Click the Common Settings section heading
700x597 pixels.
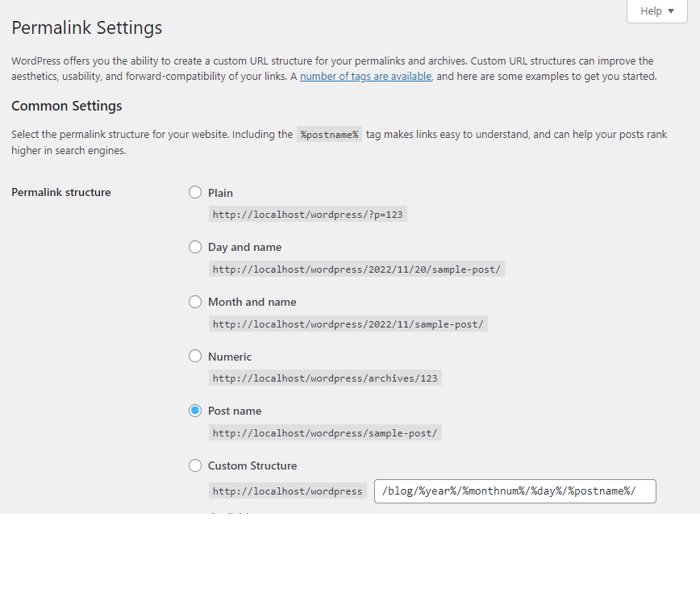[67, 106]
